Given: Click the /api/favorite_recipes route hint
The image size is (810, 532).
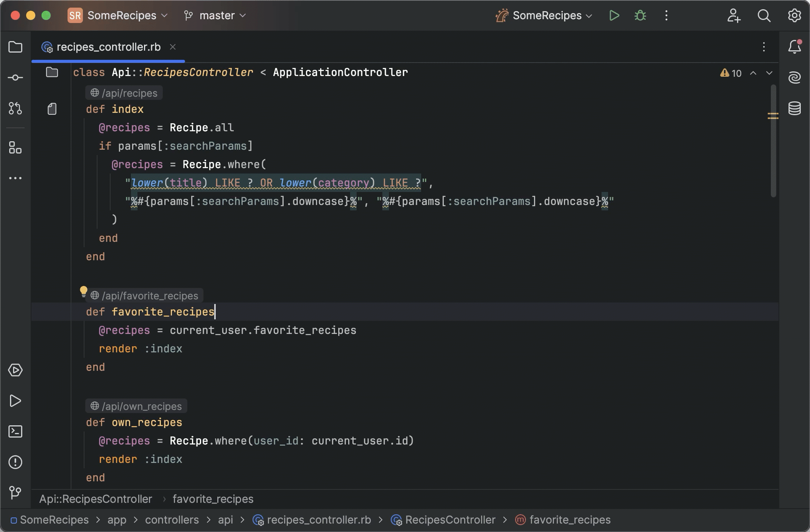Looking at the screenshot, I should tap(150, 296).
